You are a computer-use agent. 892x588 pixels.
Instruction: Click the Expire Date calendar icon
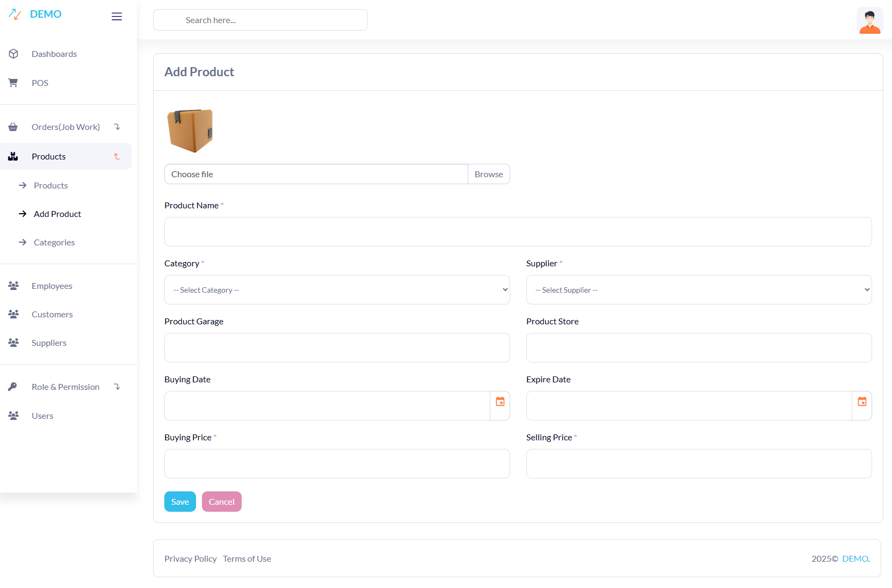pyautogui.click(x=862, y=402)
